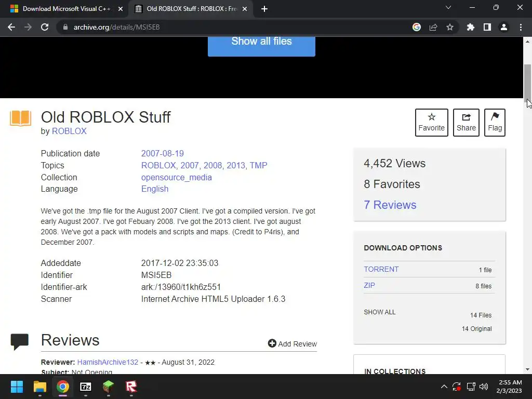Click the Google icon in address bar
The image size is (532, 399).
pos(417,27)
